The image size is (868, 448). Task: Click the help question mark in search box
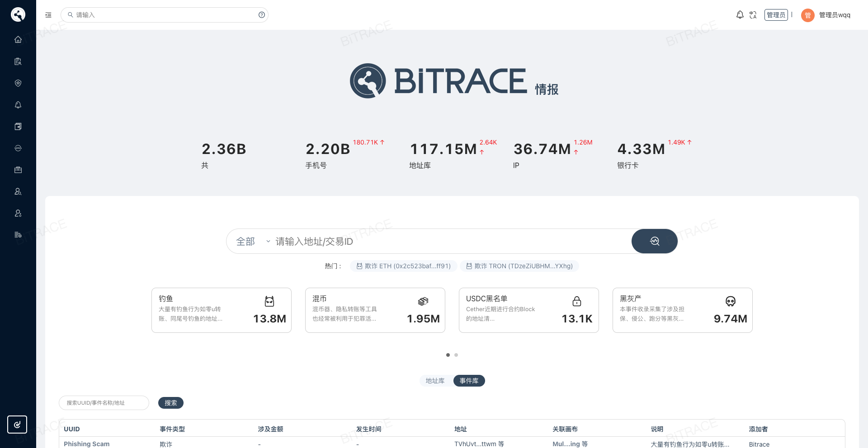coord(261,15)
